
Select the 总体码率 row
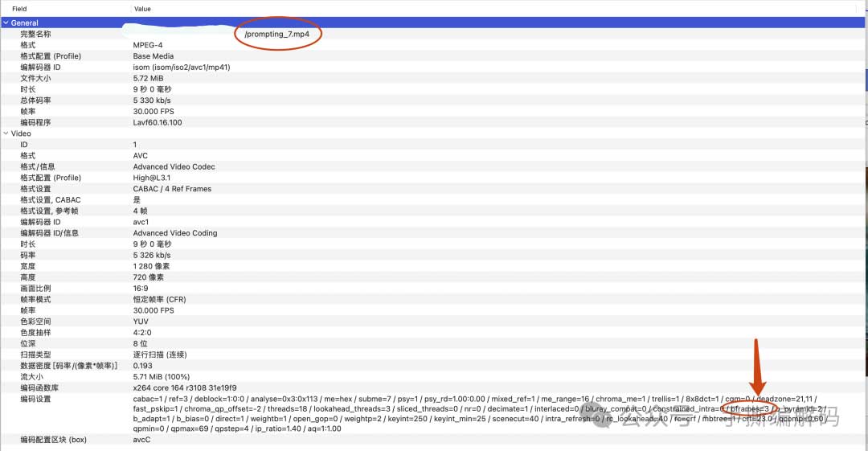point(35,100)
